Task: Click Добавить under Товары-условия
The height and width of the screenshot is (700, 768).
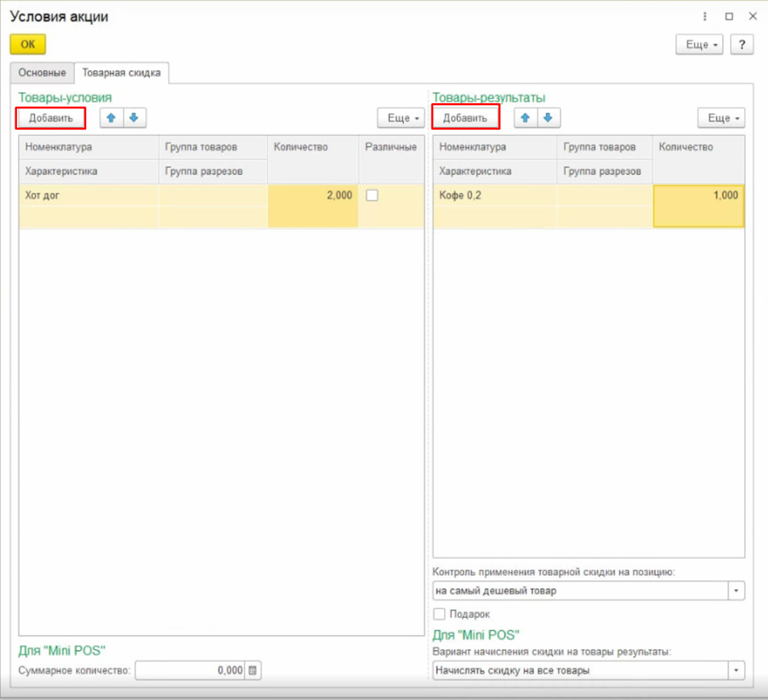Action: click(51, 118)
